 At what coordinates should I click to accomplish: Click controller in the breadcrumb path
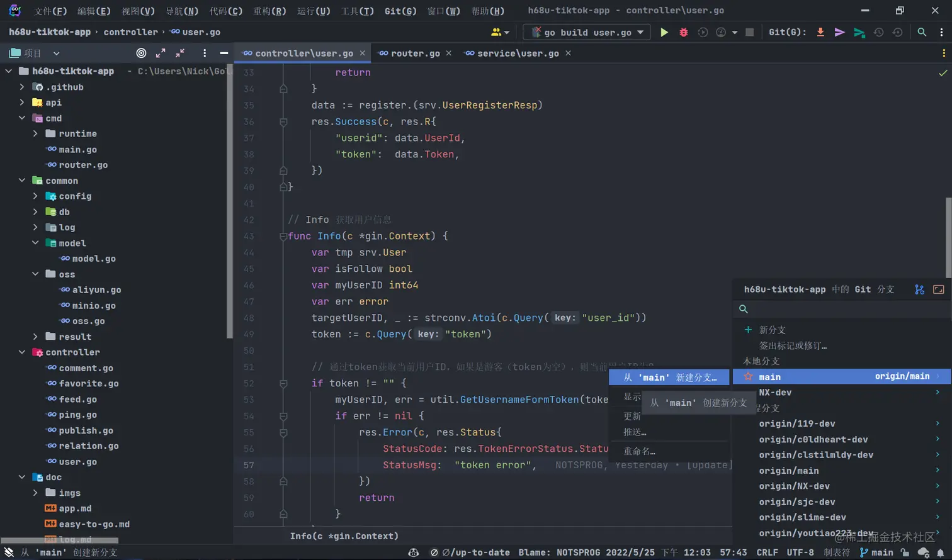(x=131, y=32)
